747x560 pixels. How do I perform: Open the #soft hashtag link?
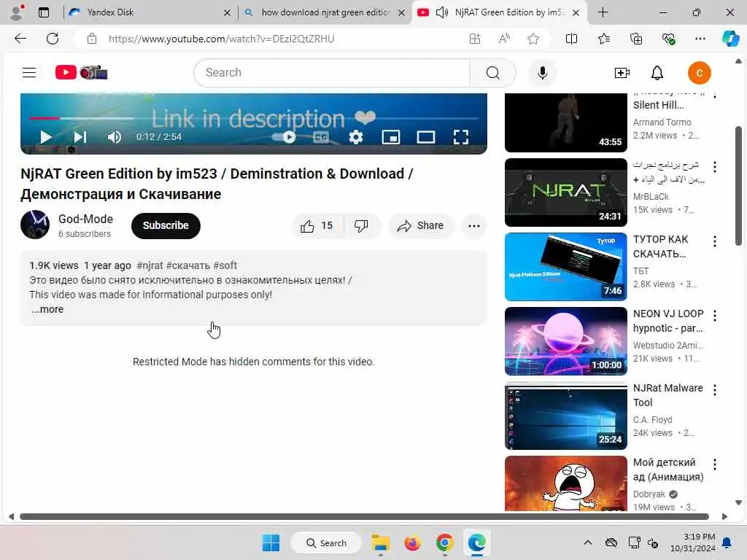coord(225,265)
